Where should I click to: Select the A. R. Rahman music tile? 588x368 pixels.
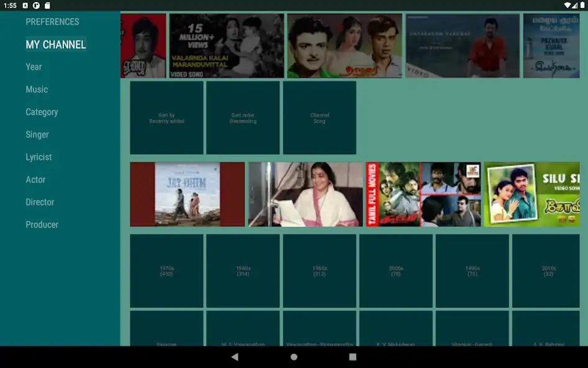pyautogui.click(x=546, y=328)
